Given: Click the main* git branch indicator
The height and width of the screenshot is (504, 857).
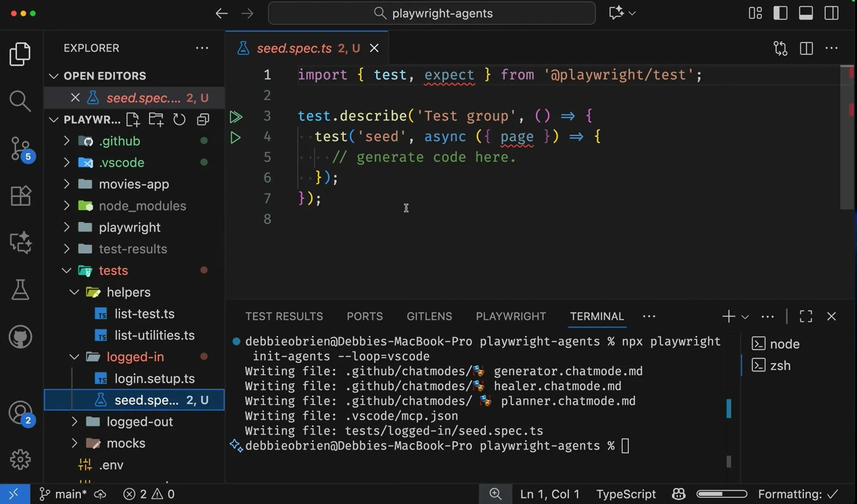Looking at the screenshot, I should [x=63, y=494].
